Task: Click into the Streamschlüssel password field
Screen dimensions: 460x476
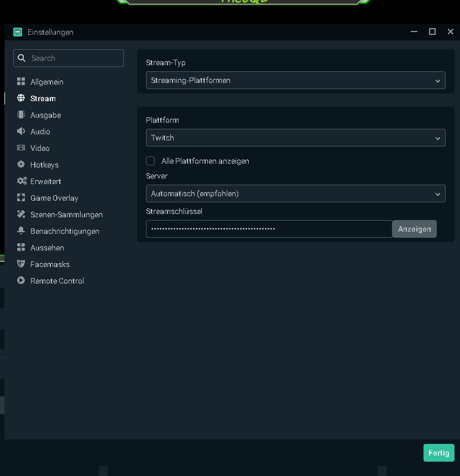Action: pos(269,229)
